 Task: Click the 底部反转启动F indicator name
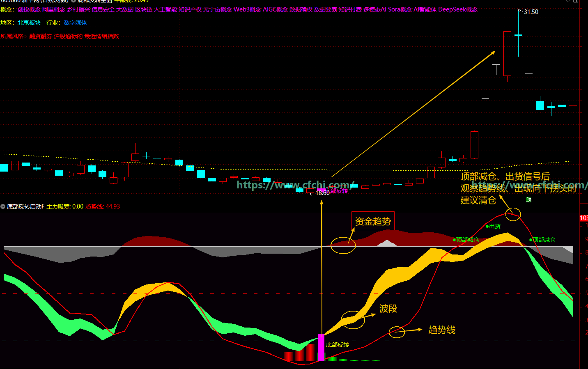25,206
